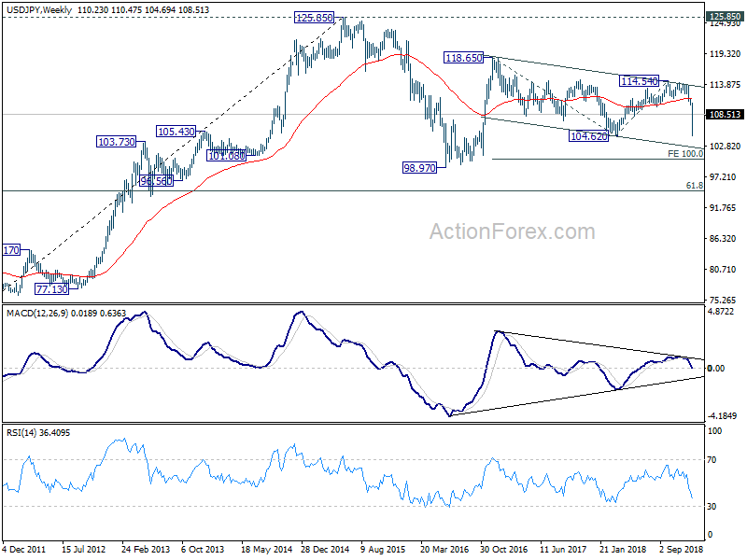Click the 125.850 peak price label

pyautogui.click(x=314, y=18)
